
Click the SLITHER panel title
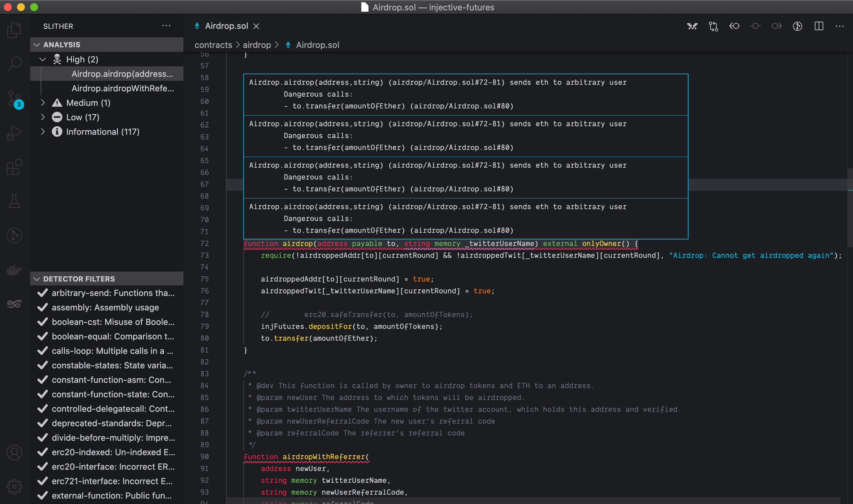58,26
